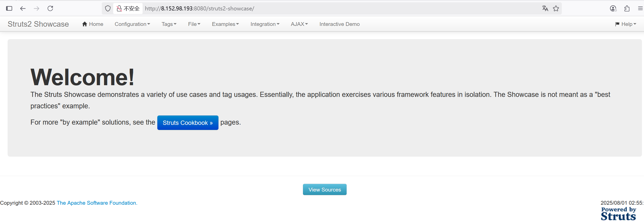
Task: Bookmark this page with the star icon
Action: (x=556, y=8)
